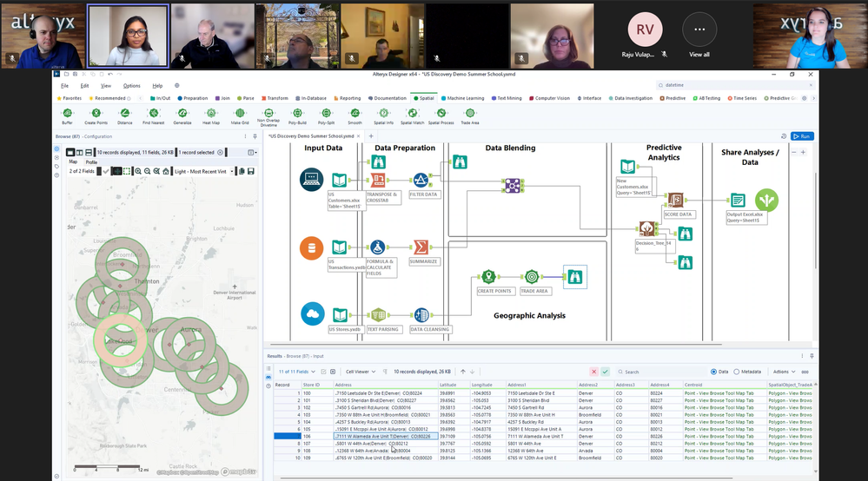Zoom in on the map view

coord(138,171)
